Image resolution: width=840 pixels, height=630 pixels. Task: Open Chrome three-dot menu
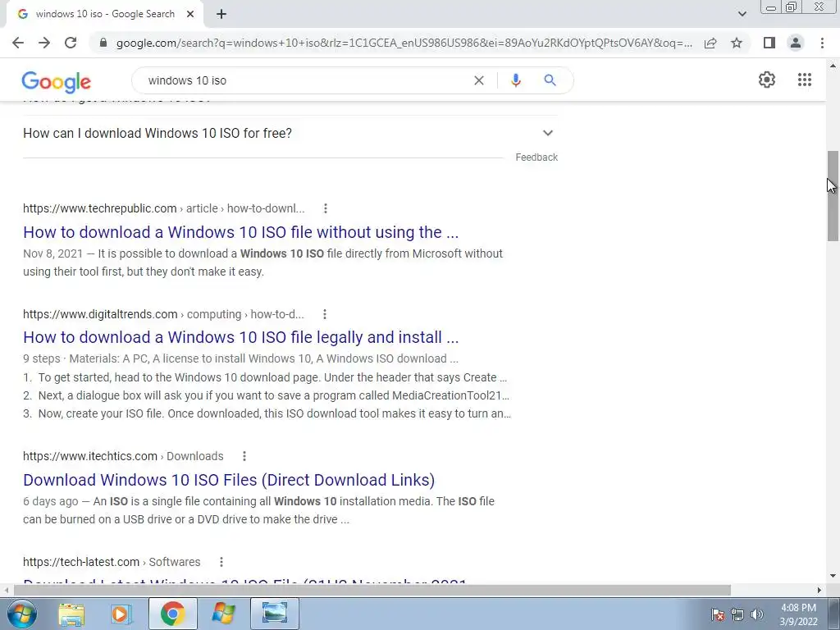tap(822, 43)
